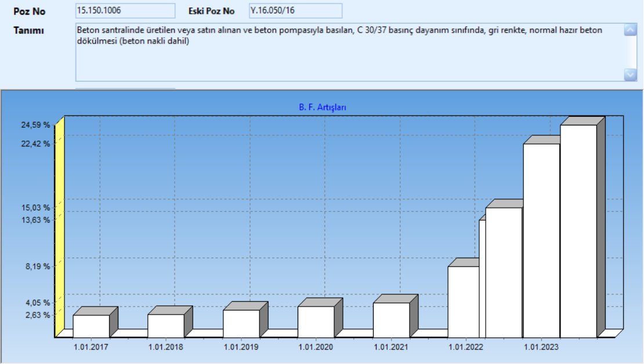Click the 8,19 % axis label
This screenshot has width=644, height=364.
[x=38, y=266]
